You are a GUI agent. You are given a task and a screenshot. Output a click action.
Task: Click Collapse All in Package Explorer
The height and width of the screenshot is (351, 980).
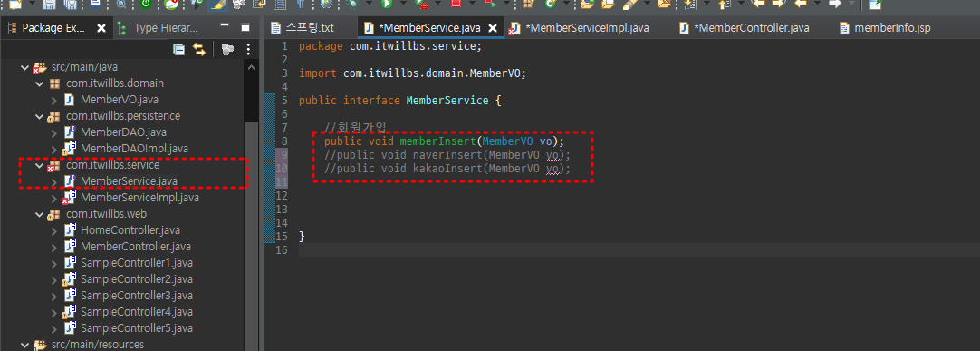coord(178,49)
